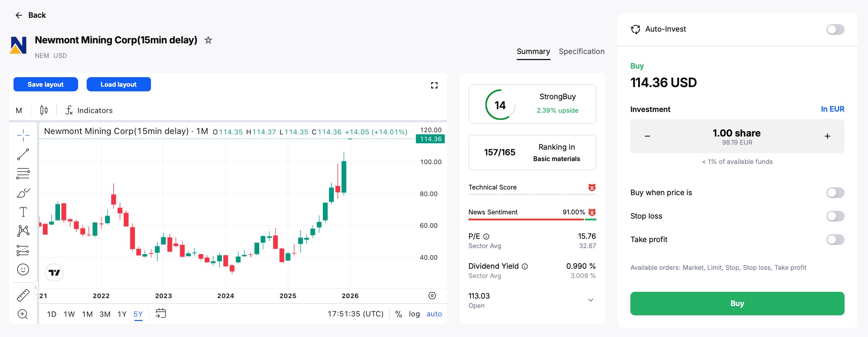Image resolution: width=868 pixels, height=337 pixels.
Task: Switch investment to In EUR
Action: (x=832, y=109)
